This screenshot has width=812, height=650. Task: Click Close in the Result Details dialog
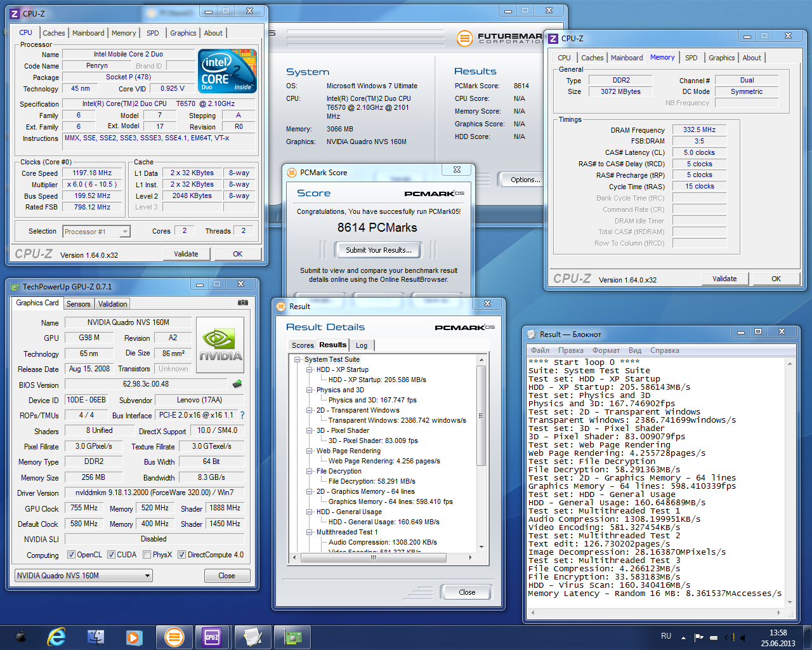click(467, 592)
